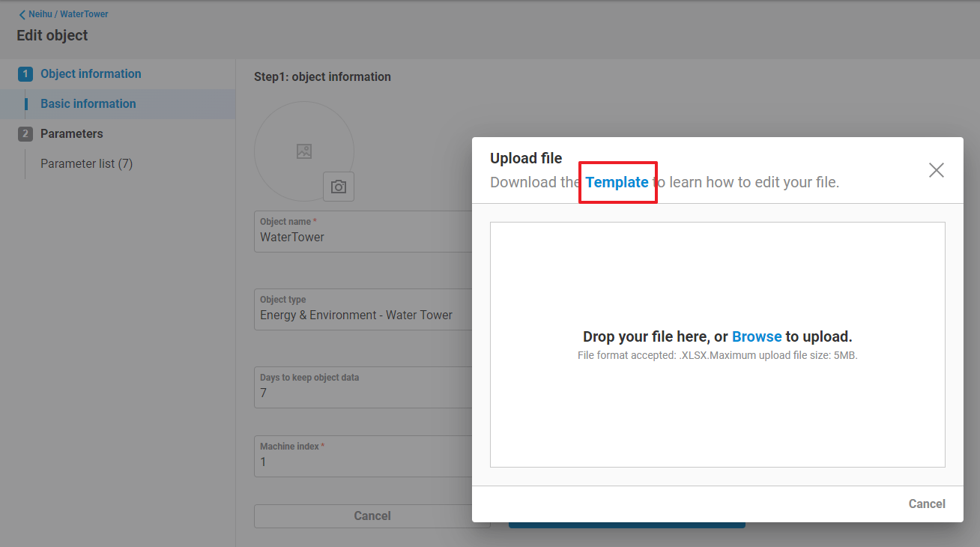The width and height of the screenshot is (980, 547).
Task: Click the back chevron beside Neihu / WaterTower
Action: [x=22, y=14]
